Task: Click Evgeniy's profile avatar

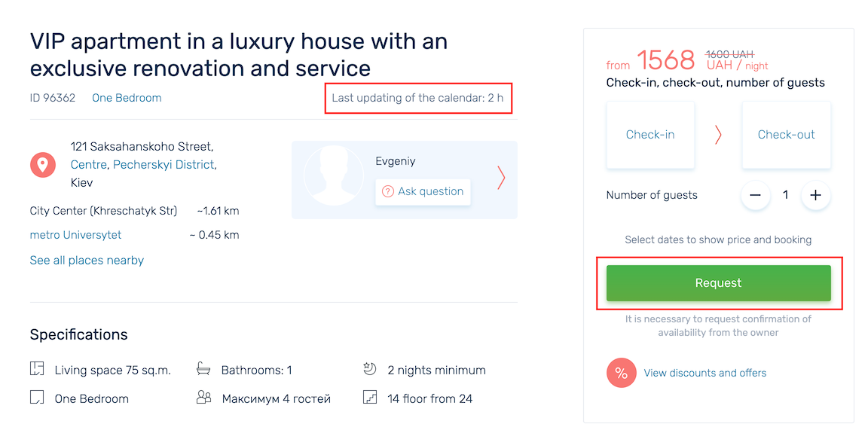Action: click(x=333, y=175)
